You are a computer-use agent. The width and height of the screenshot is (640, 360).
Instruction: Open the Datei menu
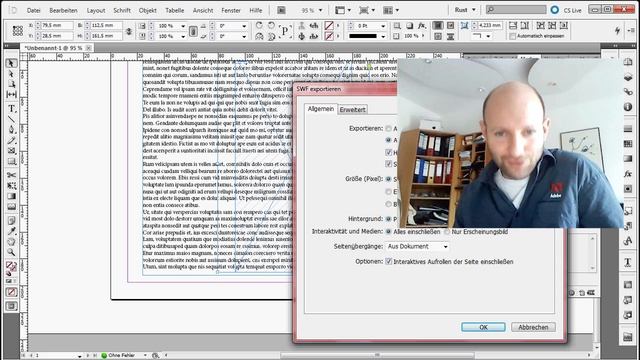[33, 10]
